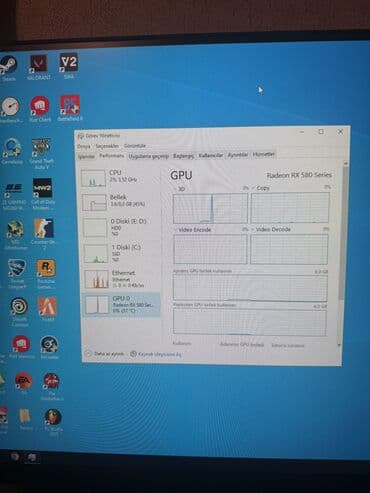Open the Başlangıç tab
370x493 pixels.
[183, 156]
